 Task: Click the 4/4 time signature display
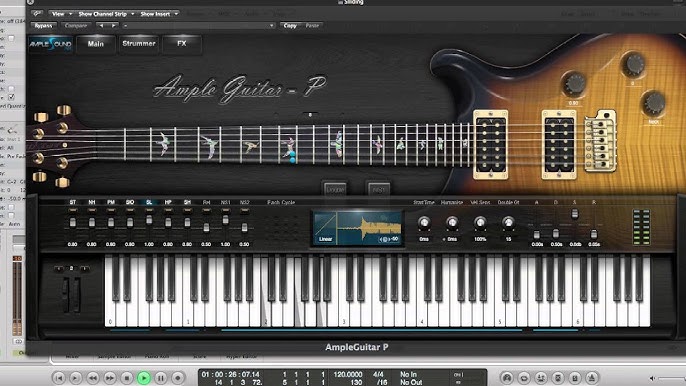378,374
